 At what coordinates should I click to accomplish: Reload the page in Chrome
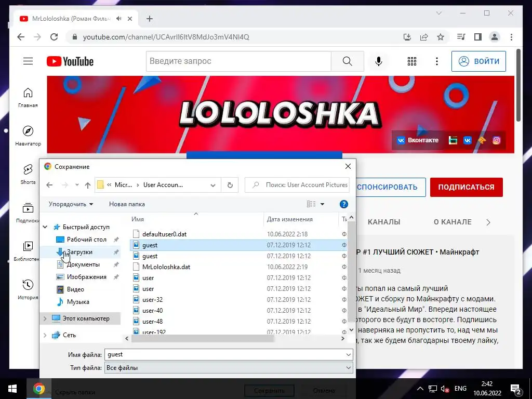54,37
